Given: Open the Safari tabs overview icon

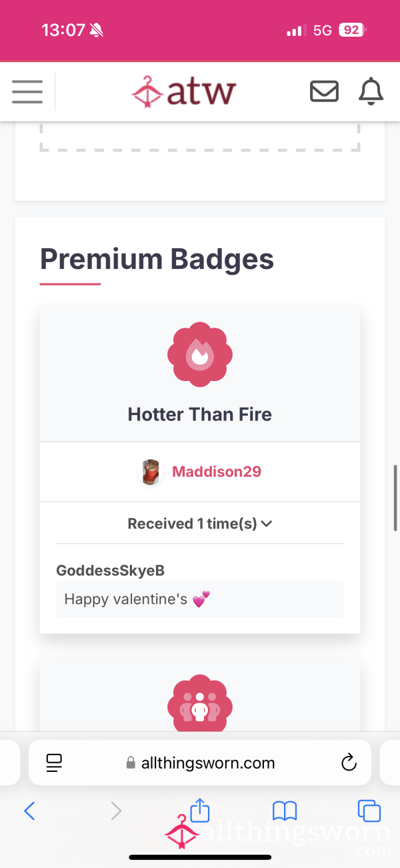Looking at the screenshot, I should (x=369, y=811).
